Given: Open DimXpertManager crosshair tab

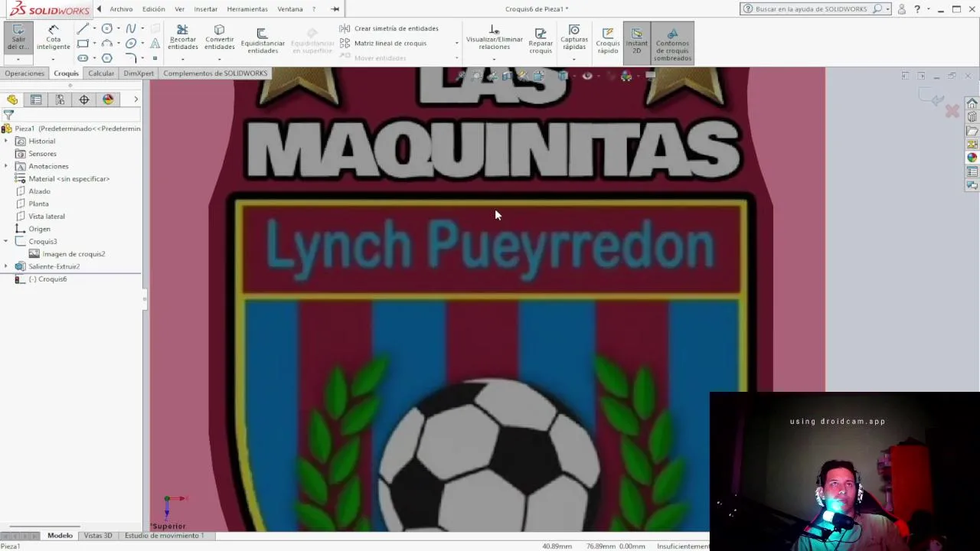Looking at the screenshot, I should [x=84, y=99].
